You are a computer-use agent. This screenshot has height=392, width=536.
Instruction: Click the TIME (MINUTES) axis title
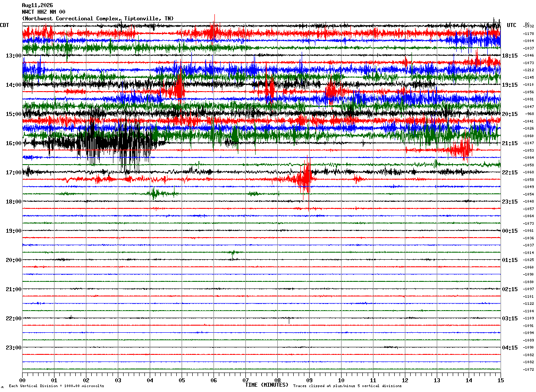coord(267,385)
